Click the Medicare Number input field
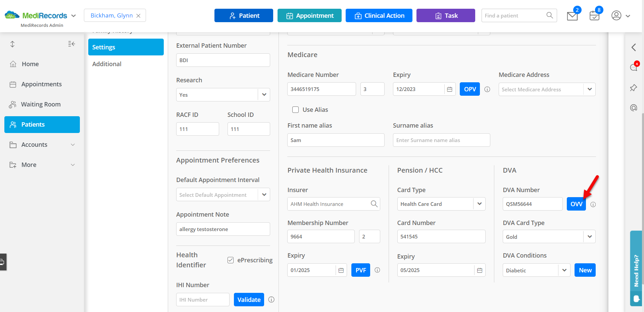Image resolution: width=644 pixels, height=312 pixels. click(x=321, y=89)
